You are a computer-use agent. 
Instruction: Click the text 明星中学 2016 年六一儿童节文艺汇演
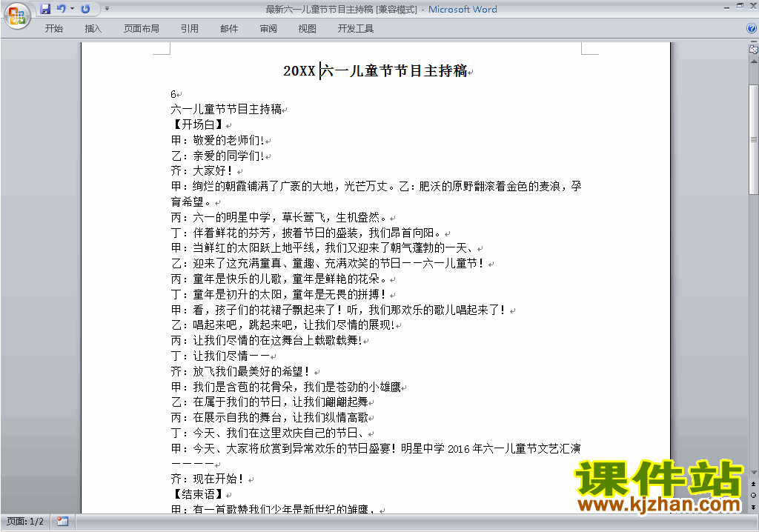coord(491,449)
